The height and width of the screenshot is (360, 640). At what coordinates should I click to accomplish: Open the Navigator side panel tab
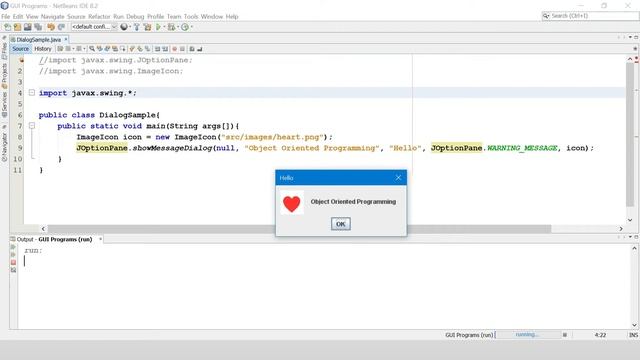tap(4, 147)
